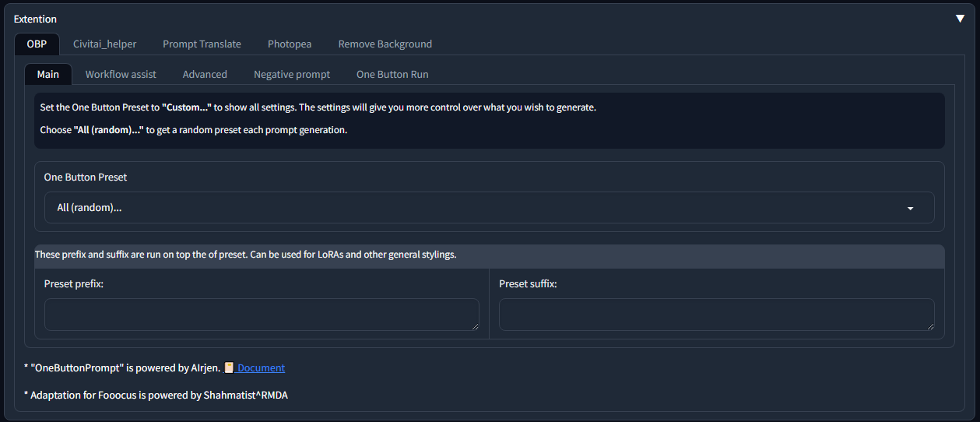Switch to Workflow assist sub-tab
The height and width of the screenshot is (422, 980).
point(121,74)
